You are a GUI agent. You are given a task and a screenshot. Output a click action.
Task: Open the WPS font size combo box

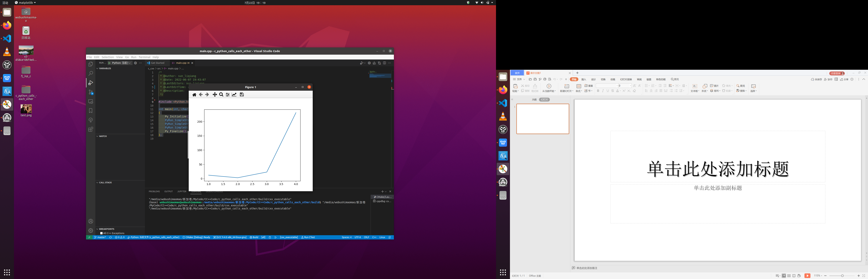625,86
